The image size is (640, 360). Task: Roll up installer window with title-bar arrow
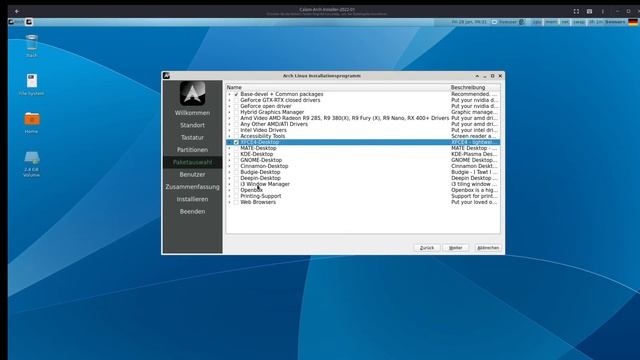coord(477,76)
